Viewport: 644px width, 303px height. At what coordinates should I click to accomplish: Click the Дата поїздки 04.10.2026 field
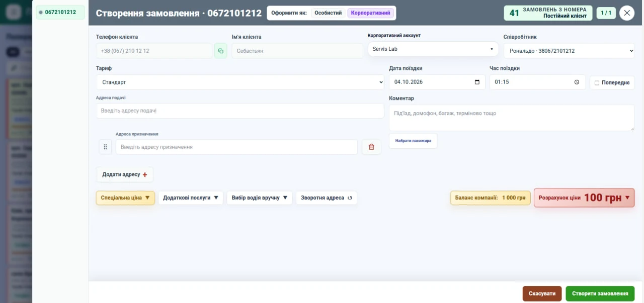click(x=437, y=82)
